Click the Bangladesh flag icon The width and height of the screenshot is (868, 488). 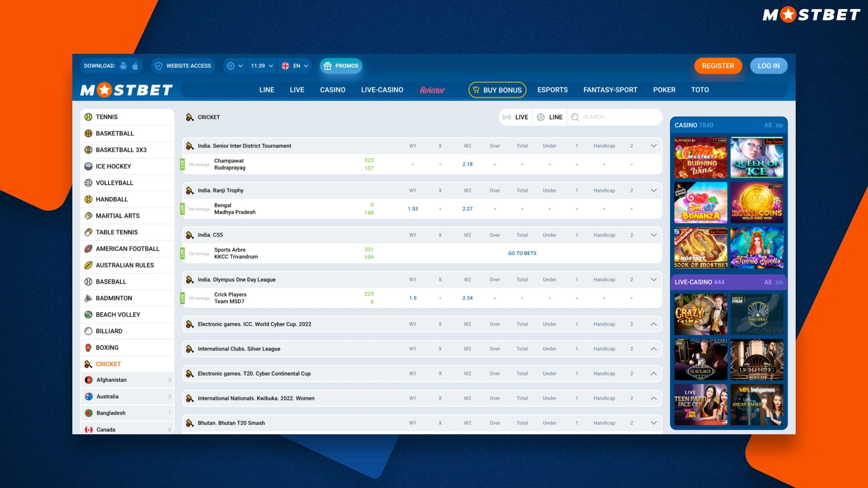pos(89,413)
